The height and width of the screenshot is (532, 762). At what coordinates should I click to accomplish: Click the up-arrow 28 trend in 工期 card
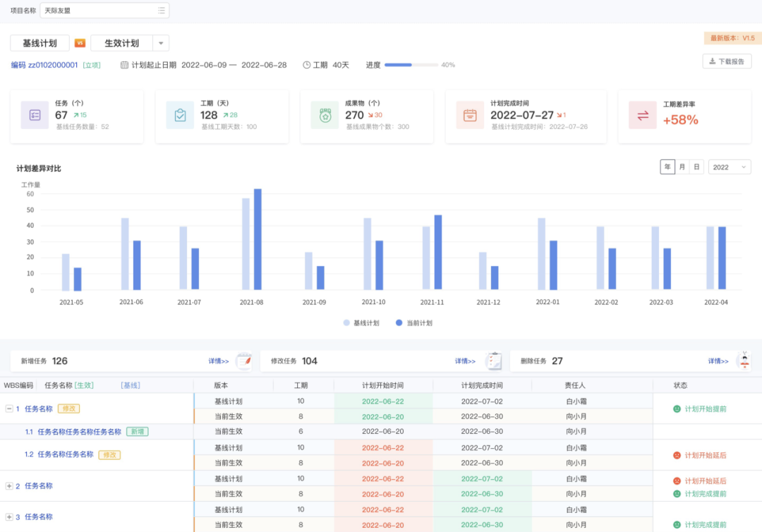(230, 115)
